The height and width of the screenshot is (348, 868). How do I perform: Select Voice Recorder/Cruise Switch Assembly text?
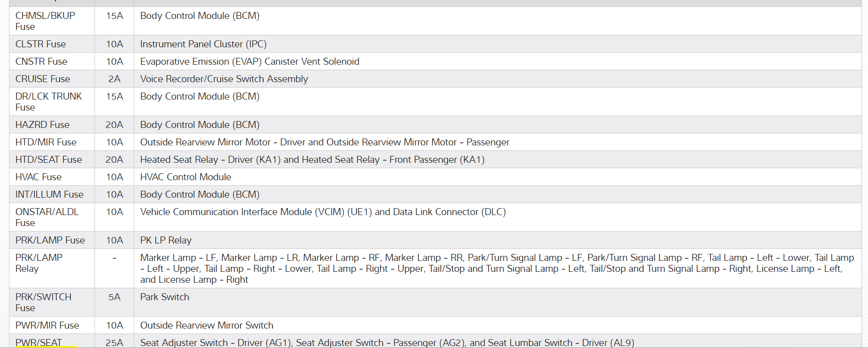[224, 79]
